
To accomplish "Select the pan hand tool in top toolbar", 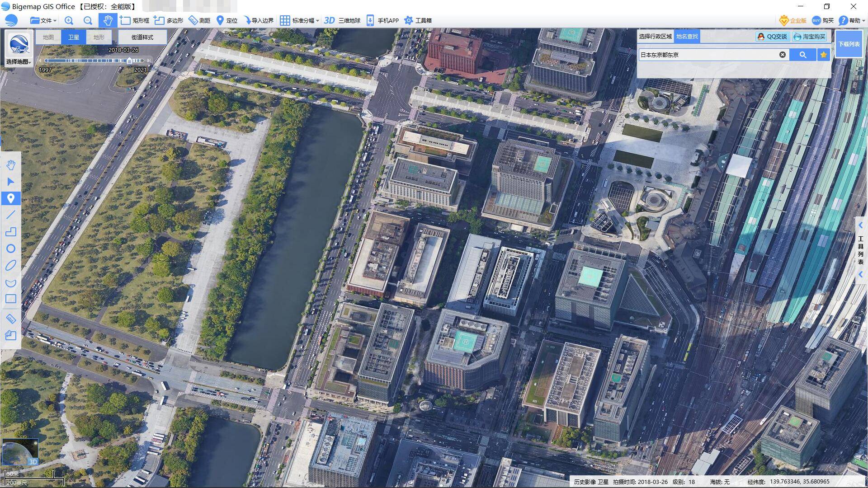I will pyautogui.click(x=108, y=20).
